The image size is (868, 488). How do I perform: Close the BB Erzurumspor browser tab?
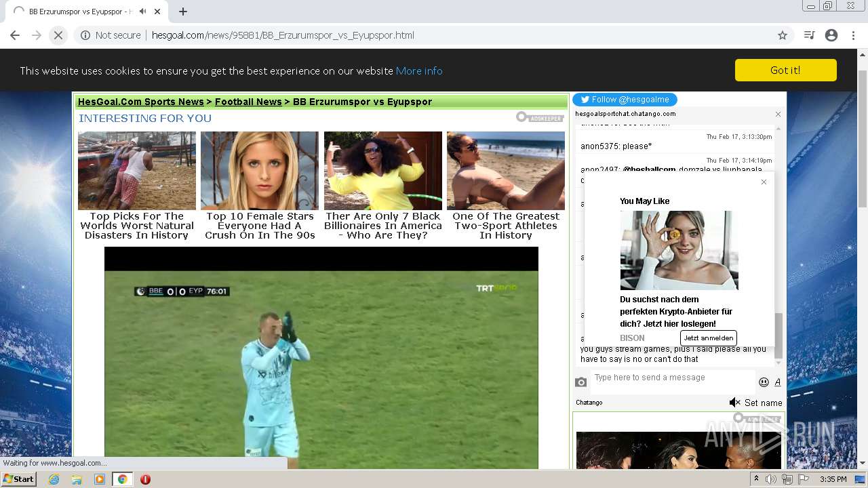pyautogui.click(x=157, y=12)
